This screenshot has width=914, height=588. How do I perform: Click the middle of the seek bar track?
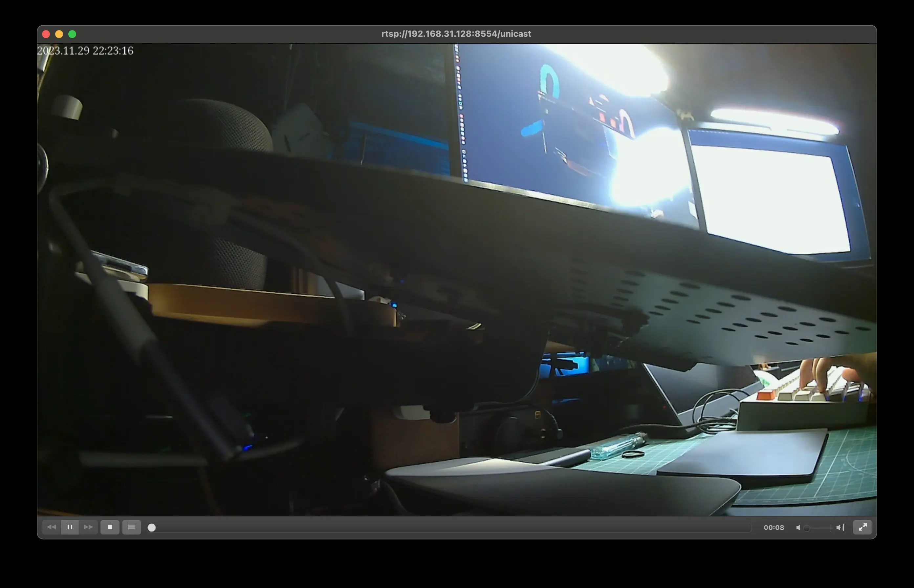[449, 528]
